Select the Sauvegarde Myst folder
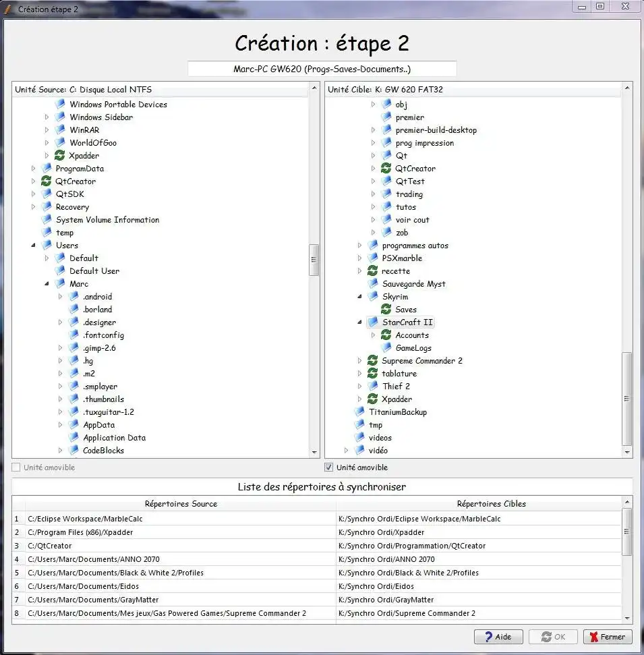The image size is (644, 655). point(414,284)
